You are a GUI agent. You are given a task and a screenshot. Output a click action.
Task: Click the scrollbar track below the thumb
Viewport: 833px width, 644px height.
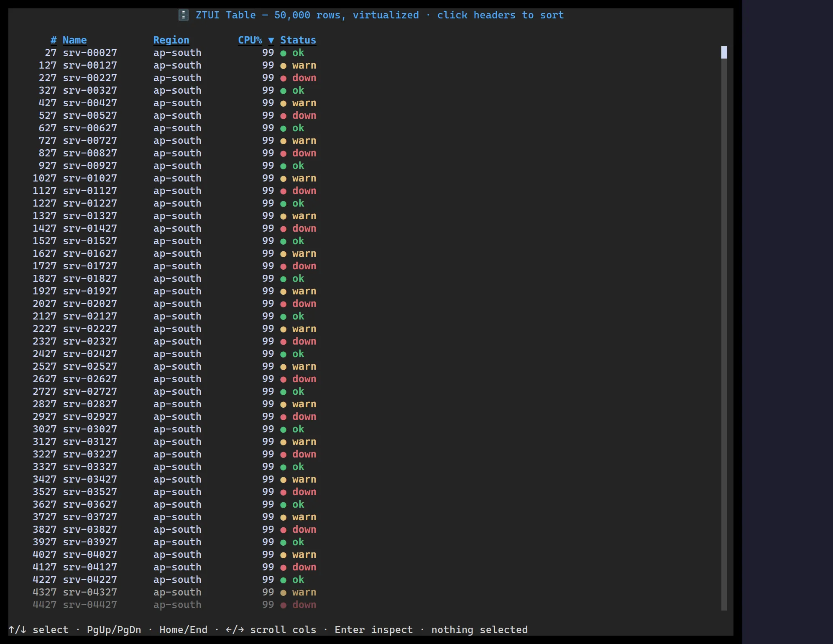(724, 335)
